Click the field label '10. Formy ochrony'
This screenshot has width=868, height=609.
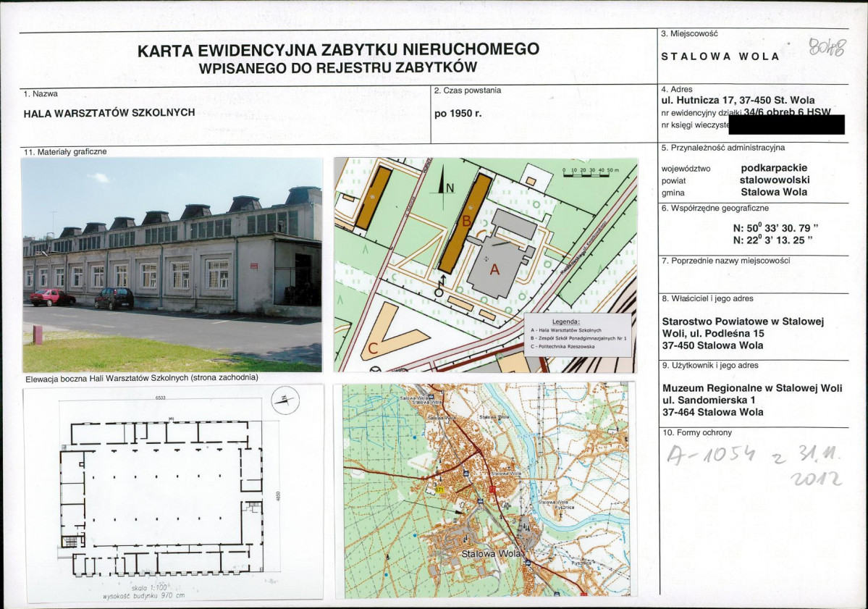[697, 432]
